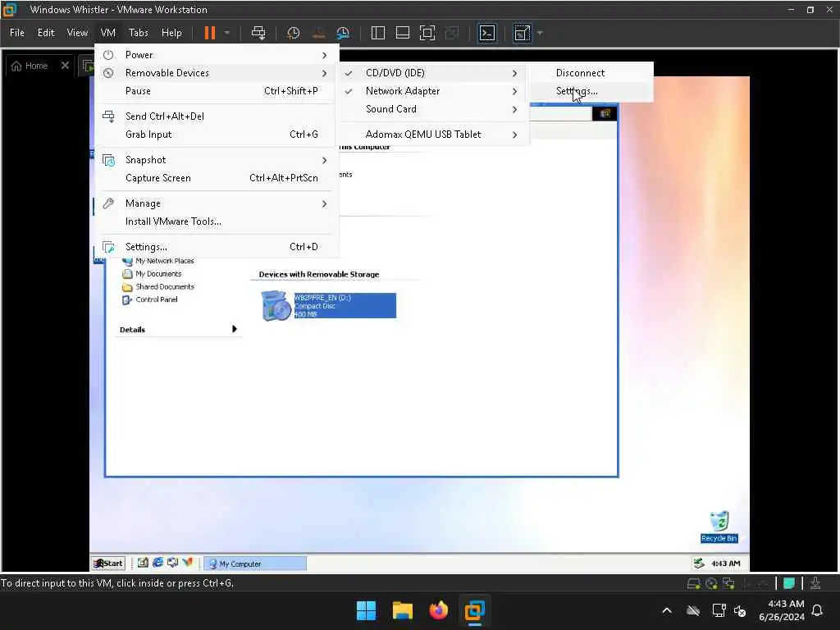Click the Take Snapshot clock toolbar icon
The height and width of the screenshot is (630, 840).
[x=293, y=33]
